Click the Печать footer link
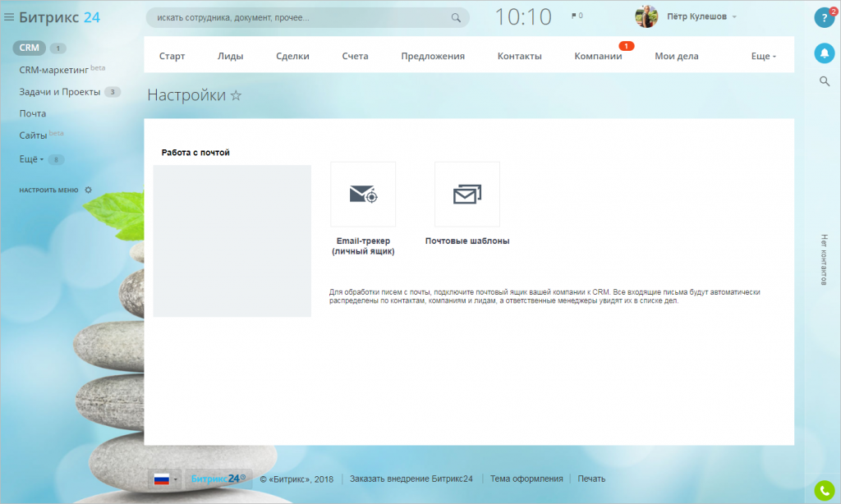 coord(591,479)
